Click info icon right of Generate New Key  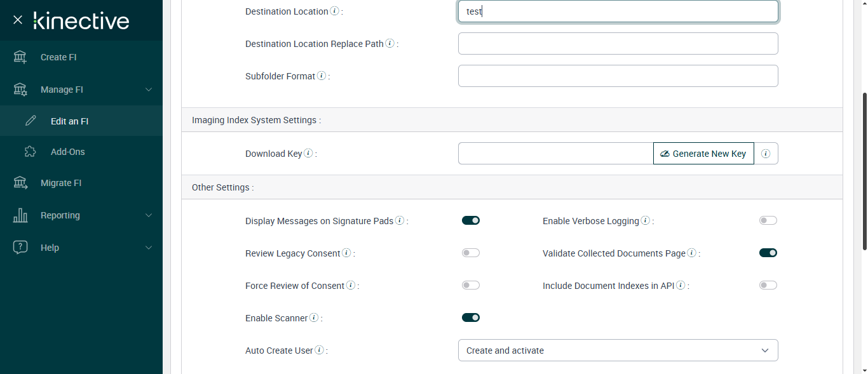pyautogui.click(x=766, y=154)
